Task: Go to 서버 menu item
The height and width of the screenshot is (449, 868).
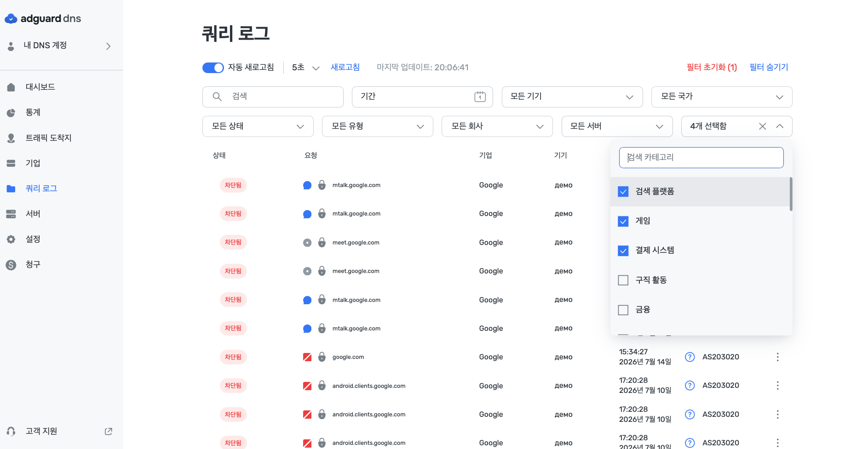Action: click(x=33, y=214)
